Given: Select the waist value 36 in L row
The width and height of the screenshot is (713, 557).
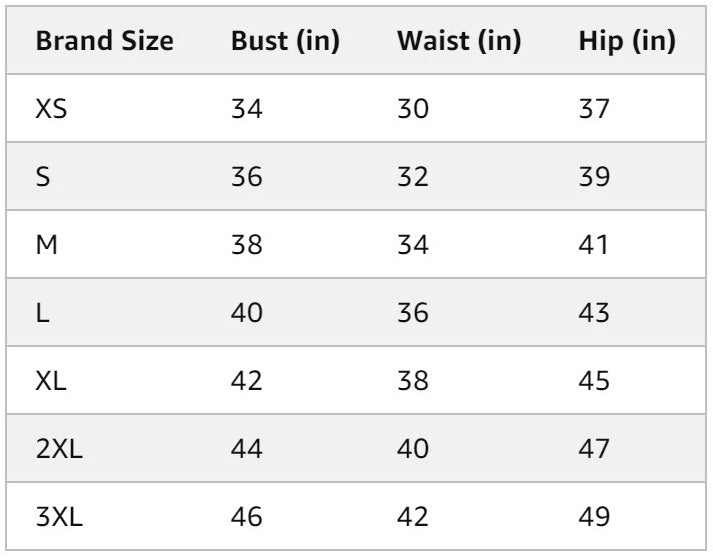Looking at the screenshot, I should click(413, 313).
